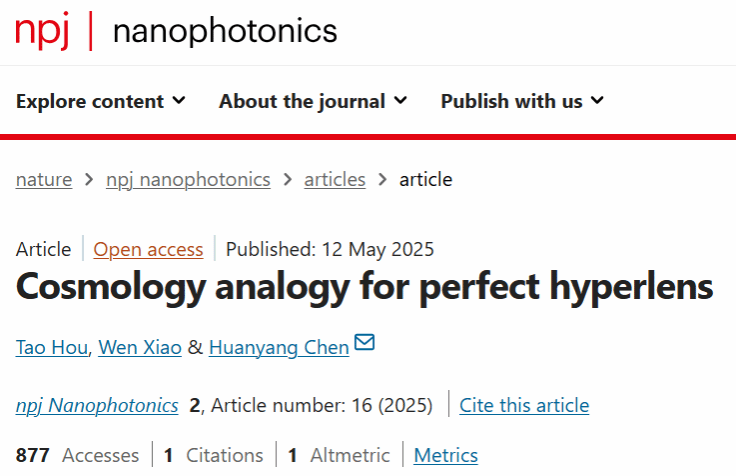Expand the Explore content menu
This screenshot has width=736, height=476.
tap(100, 101)
